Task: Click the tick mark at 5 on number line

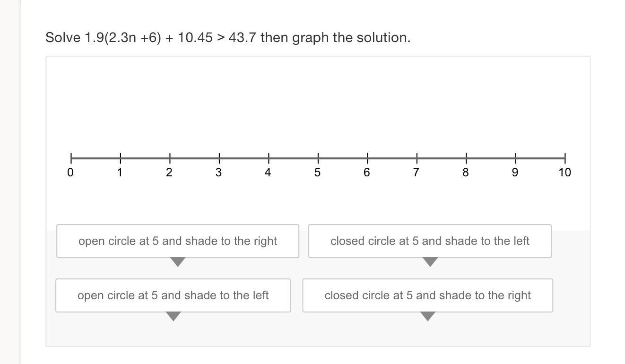Action: pos(318,158)
